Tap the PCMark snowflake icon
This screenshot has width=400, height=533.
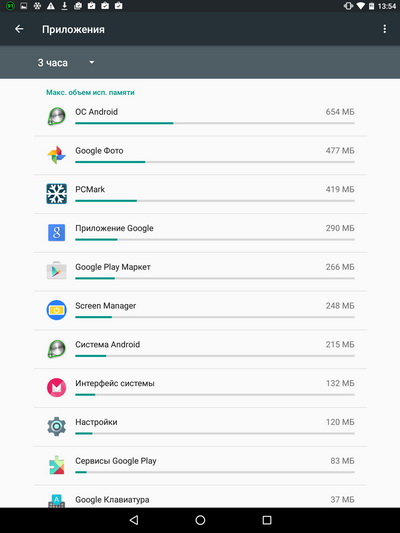[56, 194]
